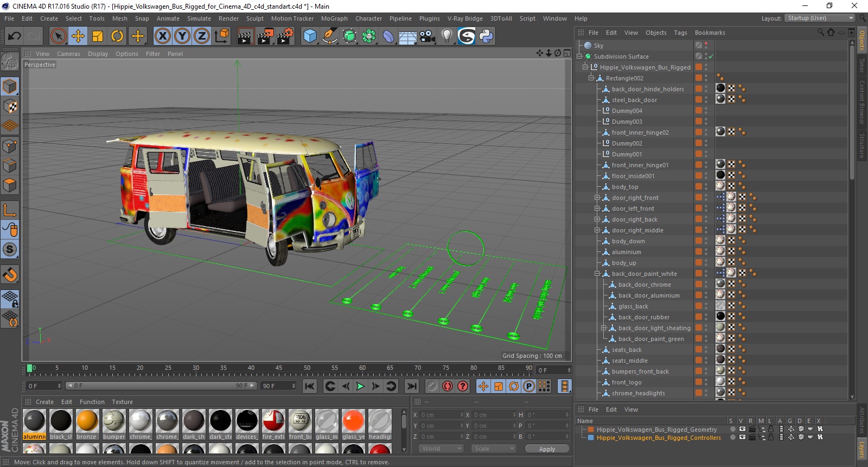This screenshot has height=467, width=868.
Task: Enable the Axis mode tool
Action: [10, 210]
